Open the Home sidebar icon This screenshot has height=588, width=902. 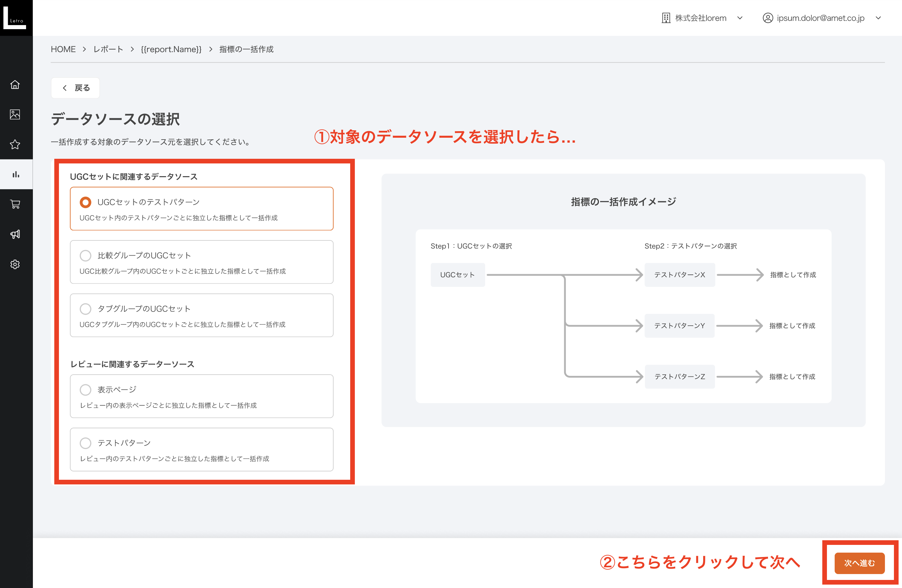15,84
